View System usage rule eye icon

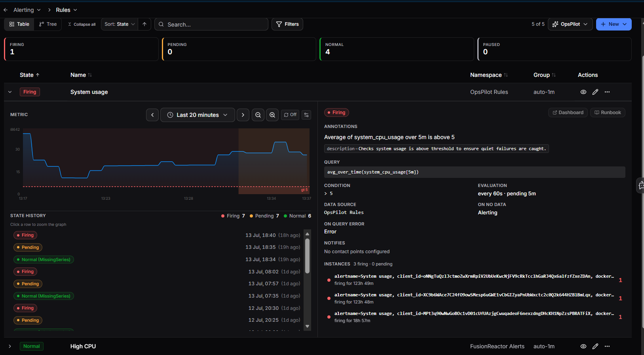click(583, 92)
